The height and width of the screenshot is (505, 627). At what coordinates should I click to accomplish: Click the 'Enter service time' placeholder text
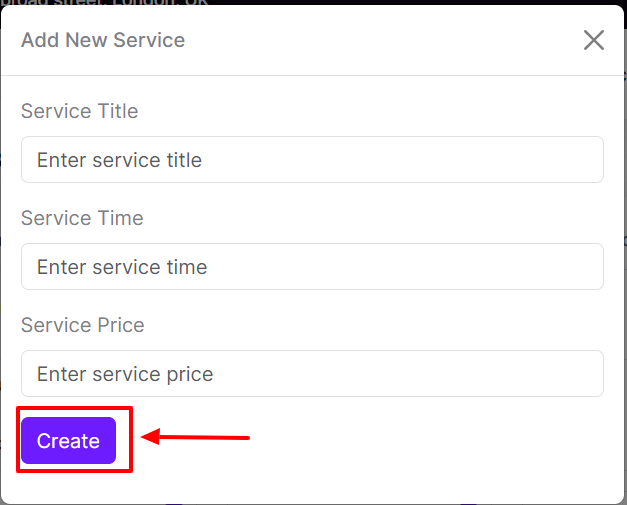pyautogui.click(x=122, y=267)
